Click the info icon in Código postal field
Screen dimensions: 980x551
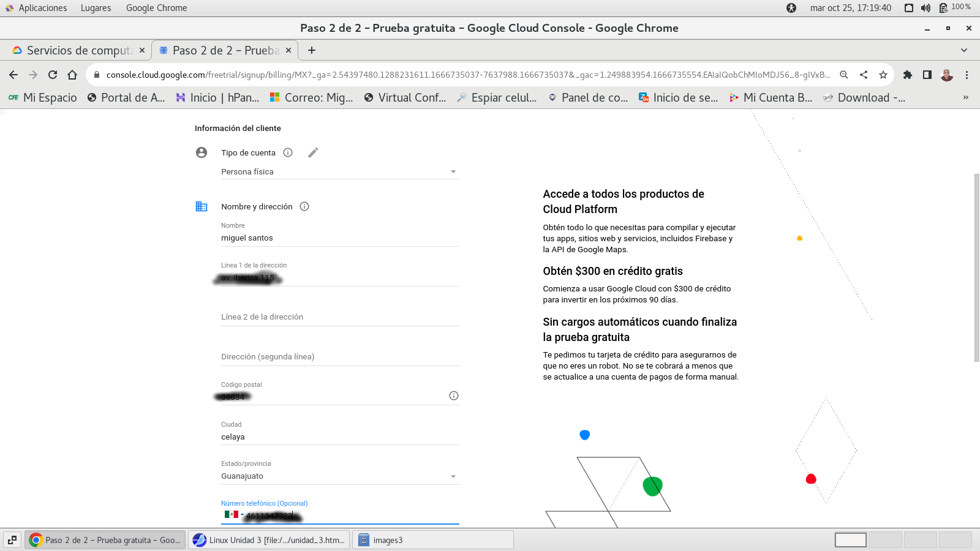(x=454, y=395)
